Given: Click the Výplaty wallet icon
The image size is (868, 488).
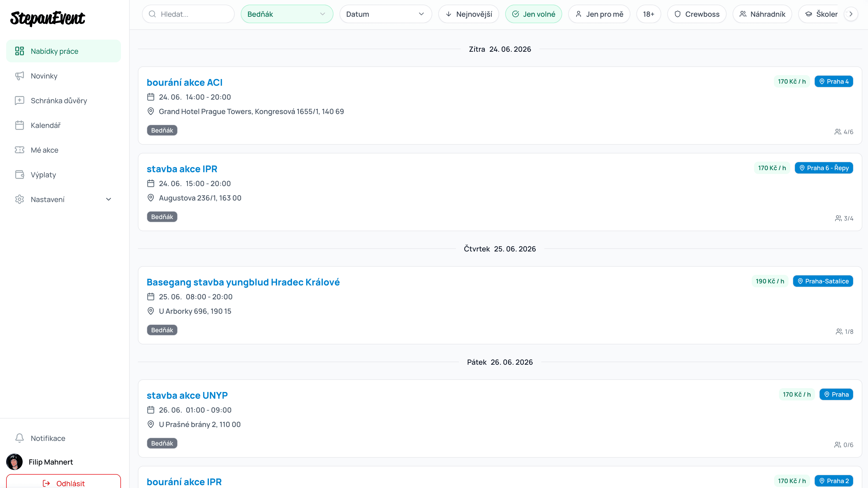Looking at the screenshot, I should (x=20, y=175).
